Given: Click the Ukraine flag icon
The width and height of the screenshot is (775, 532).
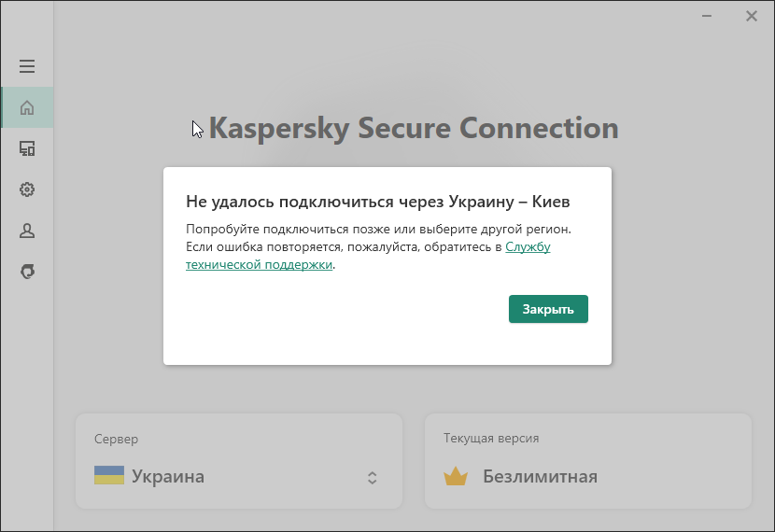Looking at the screenshot, I should coord(109,476).
